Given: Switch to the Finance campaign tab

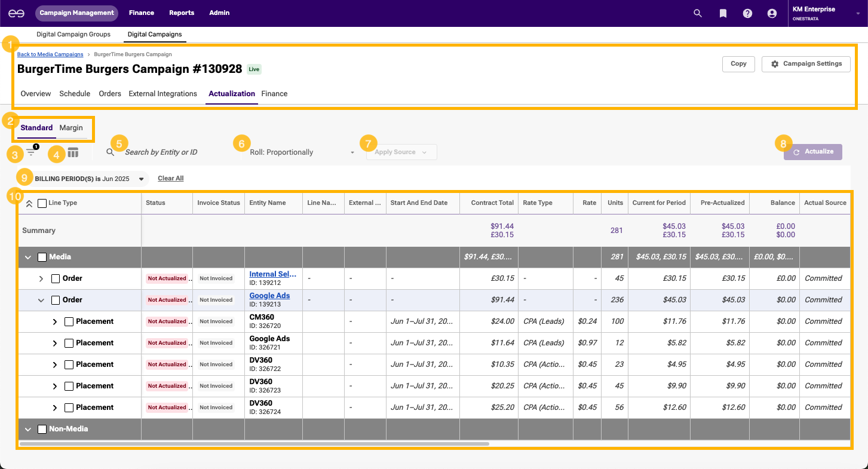Looking at the screenshot, I should point(274,94).
